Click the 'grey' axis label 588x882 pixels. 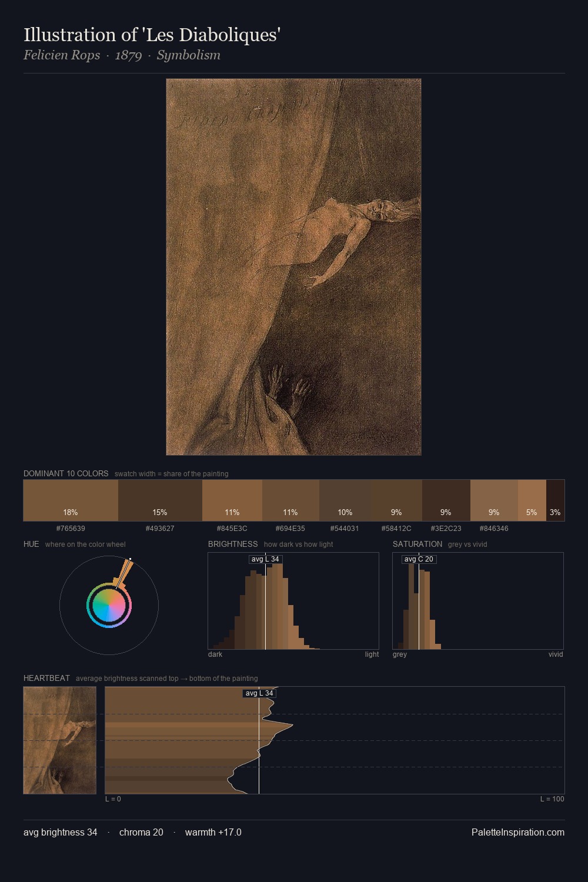[x=400, y=654]
